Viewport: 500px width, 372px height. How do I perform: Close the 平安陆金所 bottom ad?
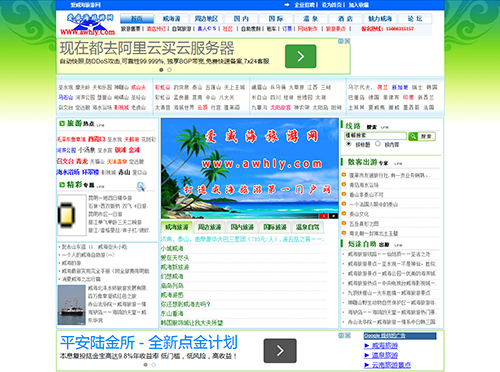347,335
